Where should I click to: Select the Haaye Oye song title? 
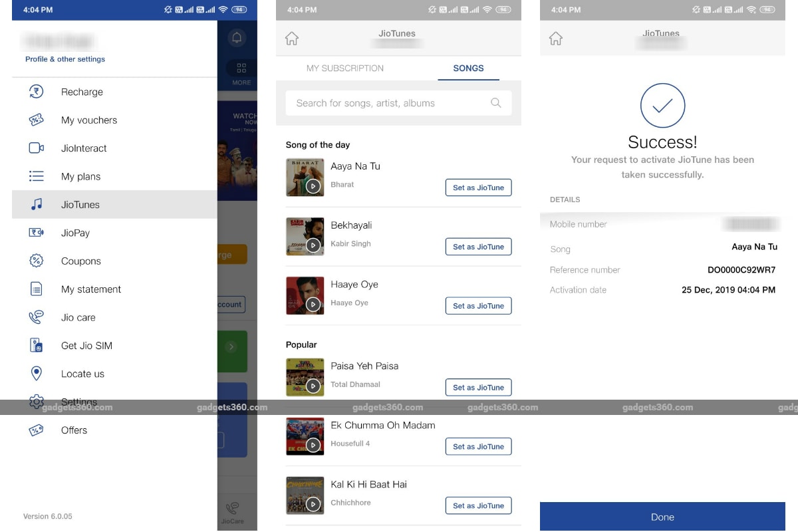click(x=354, y=285)
